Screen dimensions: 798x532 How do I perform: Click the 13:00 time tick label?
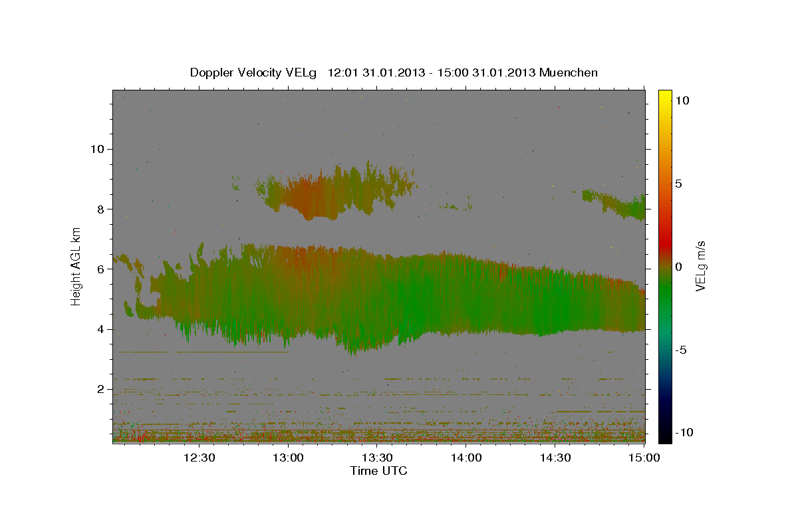pyautogui.click(x=289, y=458)
